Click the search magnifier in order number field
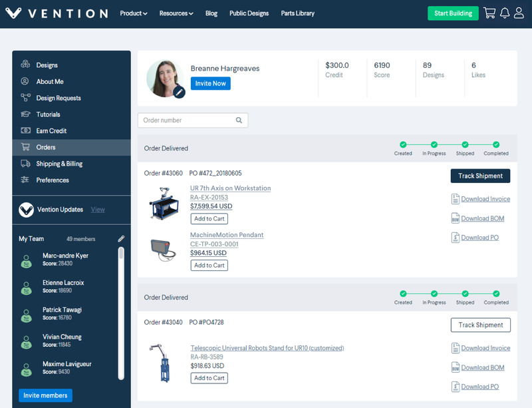This screenshot has height=408, width=532. [239, 120]
